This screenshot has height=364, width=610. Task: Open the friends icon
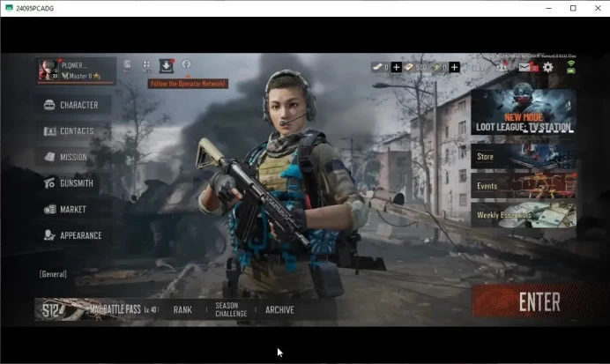(x=502, y=67)
